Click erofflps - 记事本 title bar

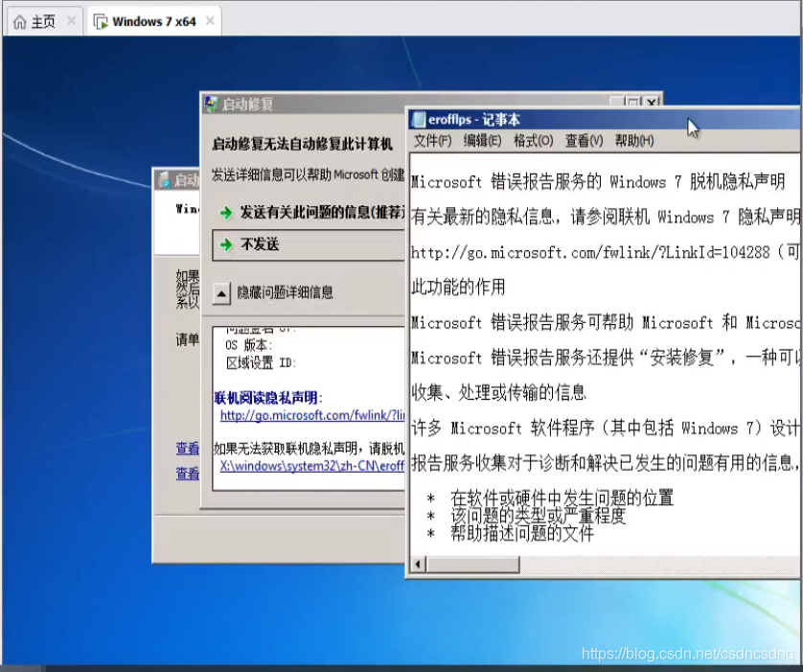click(x=604, y=119)
